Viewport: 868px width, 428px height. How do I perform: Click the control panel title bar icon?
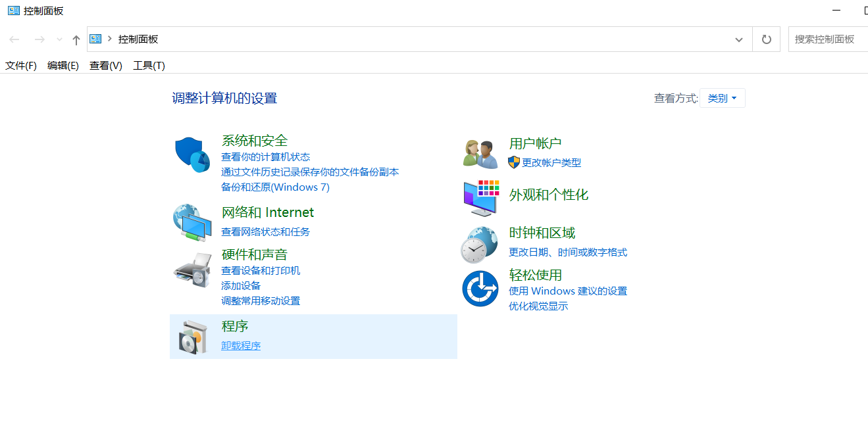[13, 11]
